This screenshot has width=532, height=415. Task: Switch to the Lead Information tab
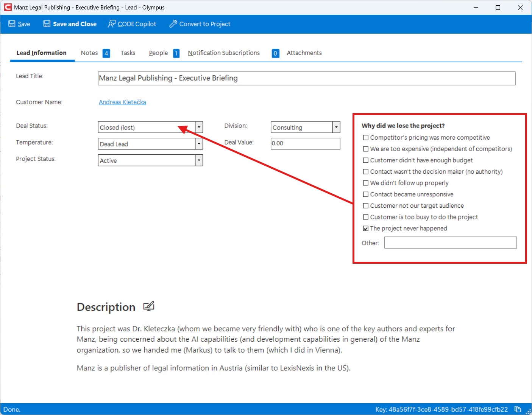[x=41, y=53]
